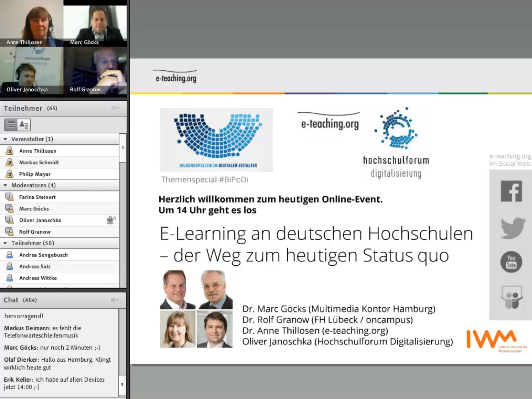Click the IWM logo on slide
The image size is (532, 399).
(x=497, y=340)
